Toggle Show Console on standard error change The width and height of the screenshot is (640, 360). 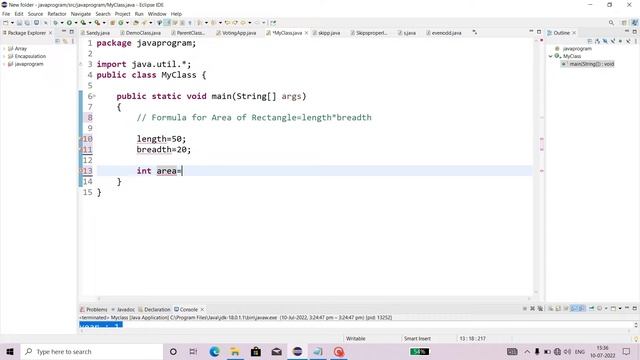pos(581,309)
